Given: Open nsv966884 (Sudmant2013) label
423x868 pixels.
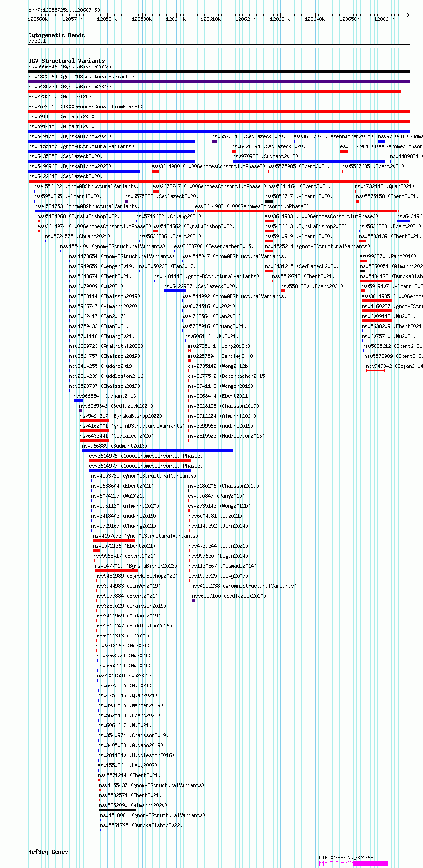Looking at the screenshot, I should (106, 396).
